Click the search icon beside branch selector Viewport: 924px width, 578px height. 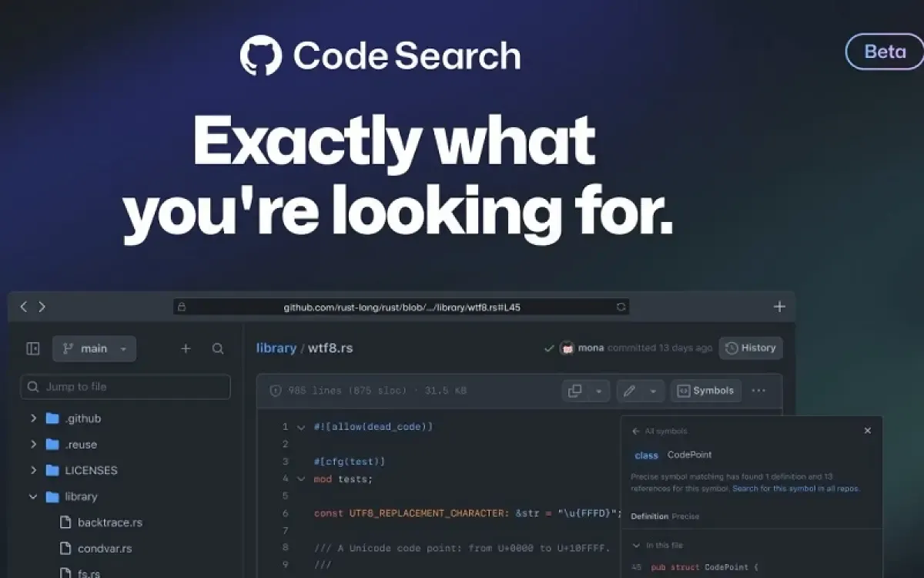(x=218, y=348)
